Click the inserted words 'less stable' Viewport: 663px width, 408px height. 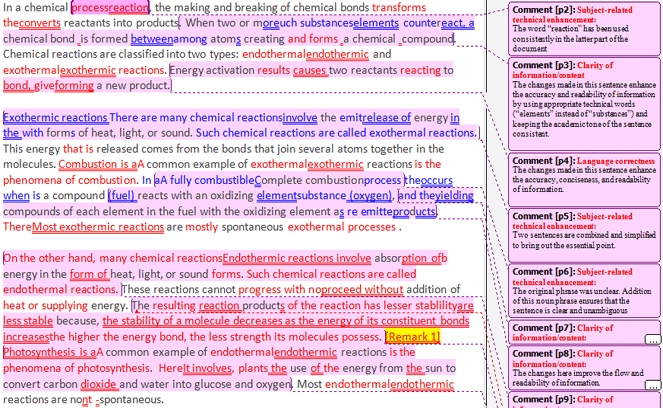pyautogui.click(x=28, y=321)
